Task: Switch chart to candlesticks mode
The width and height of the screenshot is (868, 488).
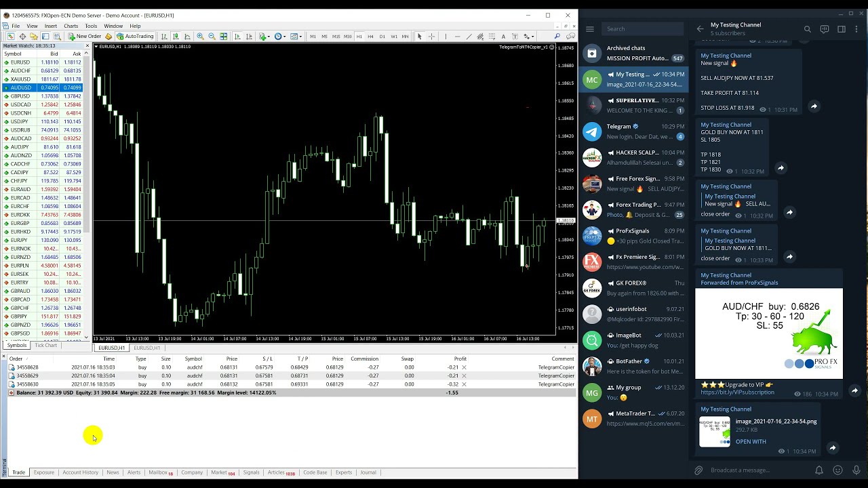Action: pos(176,37)
